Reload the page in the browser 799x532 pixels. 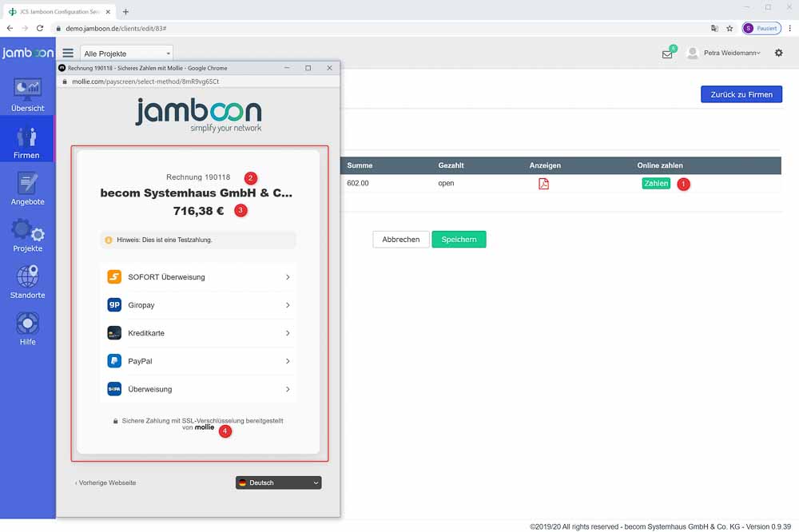pos(40,28)
